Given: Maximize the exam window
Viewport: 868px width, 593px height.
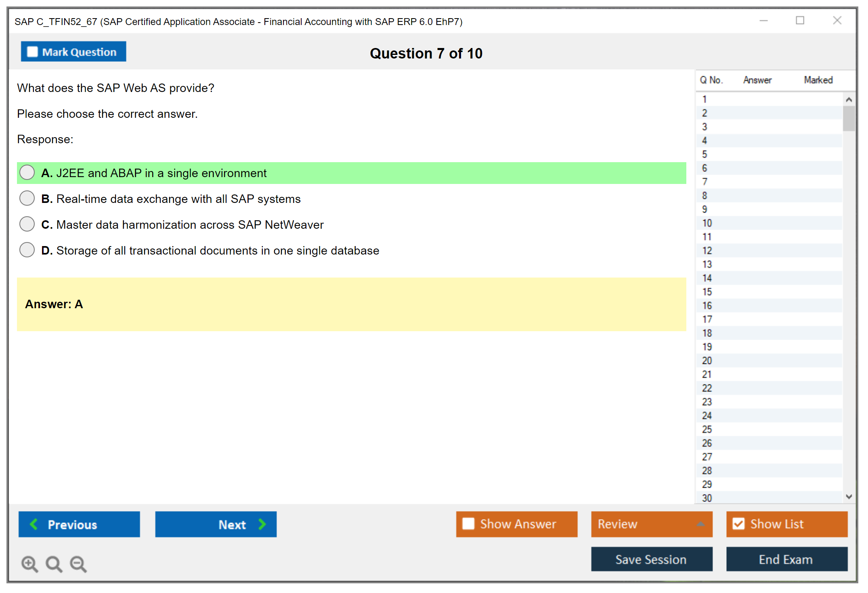Looking at the screenshot, I should (800, 21).
